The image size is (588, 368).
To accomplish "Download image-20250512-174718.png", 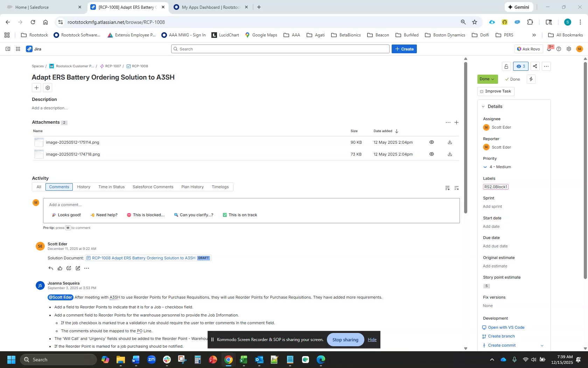I will pyautogui.click(x=450, y=154).
